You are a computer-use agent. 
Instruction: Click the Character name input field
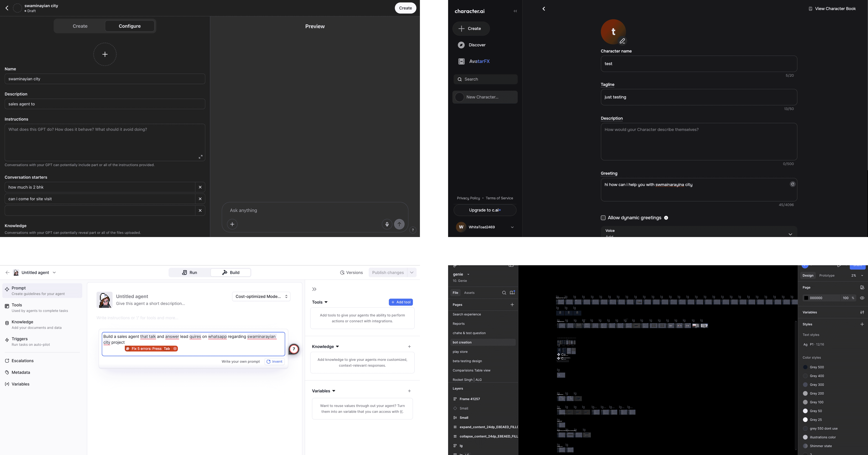click(699, 64)
